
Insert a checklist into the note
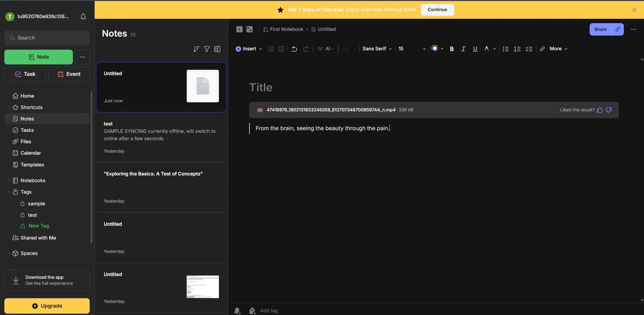tap(529, 49)
